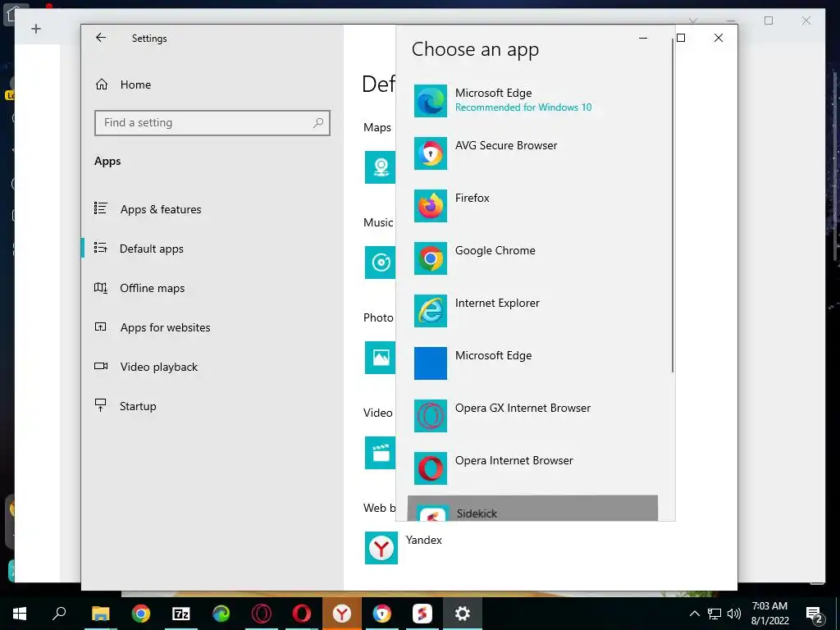
Task: Select Sidekick browser entry
Action: [x=532, y=508]
